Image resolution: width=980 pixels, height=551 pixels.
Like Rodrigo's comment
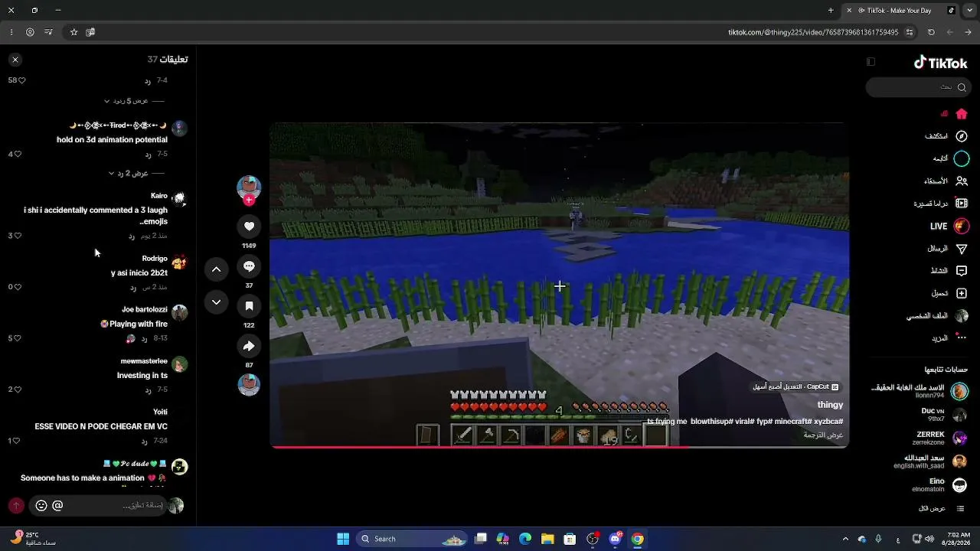click(x=18, y=287)
